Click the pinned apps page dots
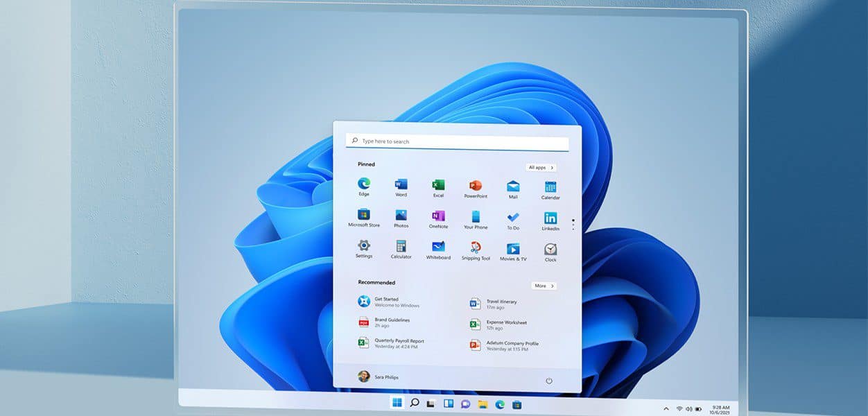 (x=573, y=225)
